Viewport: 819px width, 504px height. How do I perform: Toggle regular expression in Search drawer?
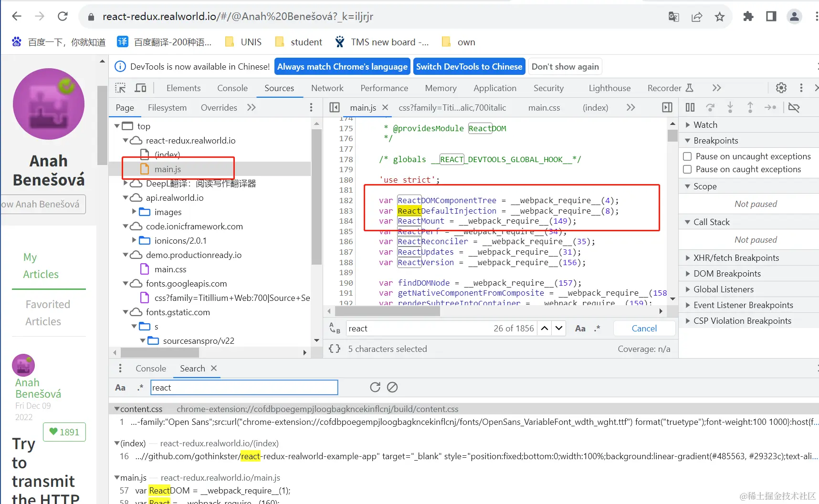tap(140, 388)
